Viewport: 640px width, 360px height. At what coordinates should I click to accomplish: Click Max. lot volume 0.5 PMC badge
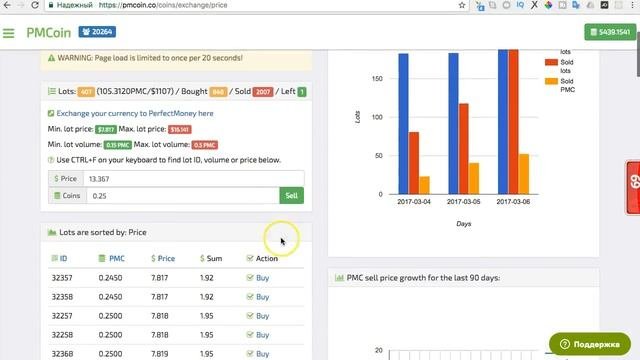tap(204, 145)
